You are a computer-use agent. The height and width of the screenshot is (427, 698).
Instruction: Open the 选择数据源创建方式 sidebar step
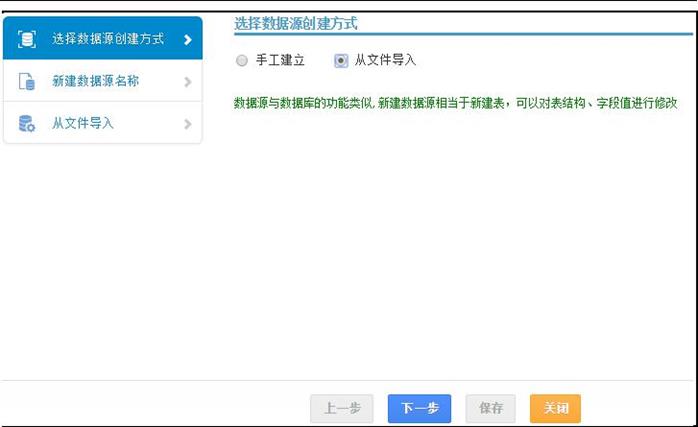point(103,38)
